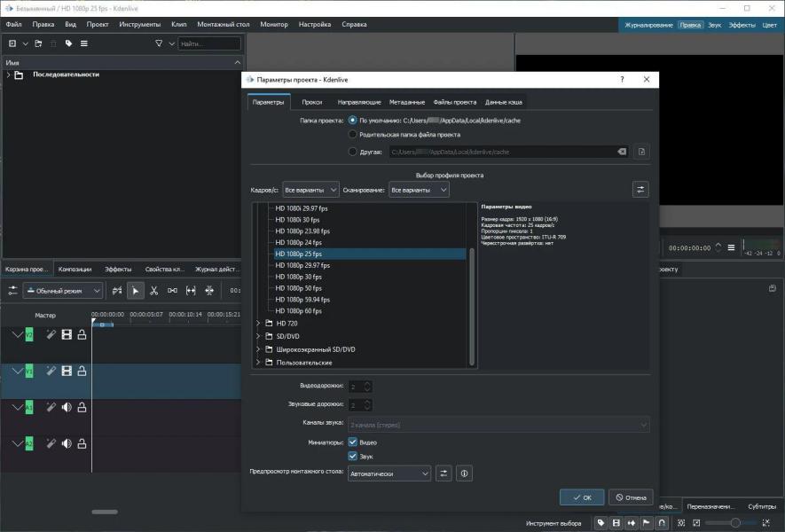Viewport: 785px width, 532px height.
Task: Click the track compositing icon in the timeline toolbar
Action: [117, 290]
